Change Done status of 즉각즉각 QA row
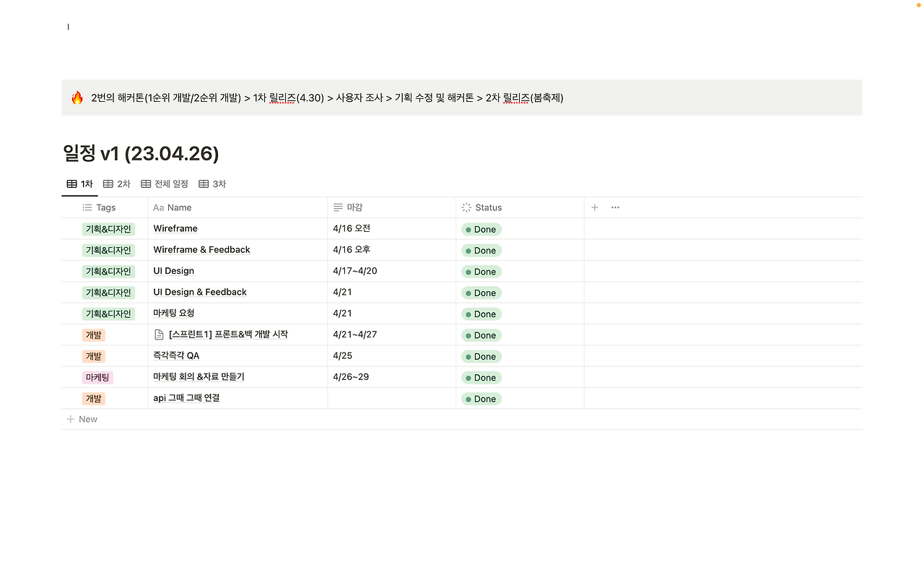The image size is (924, 578). 481,356
